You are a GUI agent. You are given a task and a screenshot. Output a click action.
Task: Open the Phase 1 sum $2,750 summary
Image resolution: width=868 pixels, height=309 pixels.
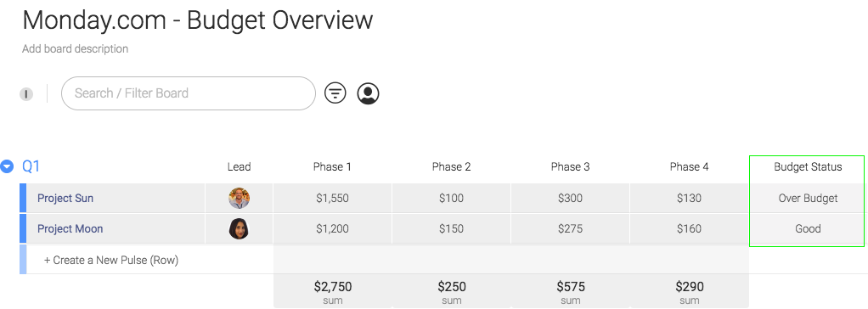tap(332, 292)
